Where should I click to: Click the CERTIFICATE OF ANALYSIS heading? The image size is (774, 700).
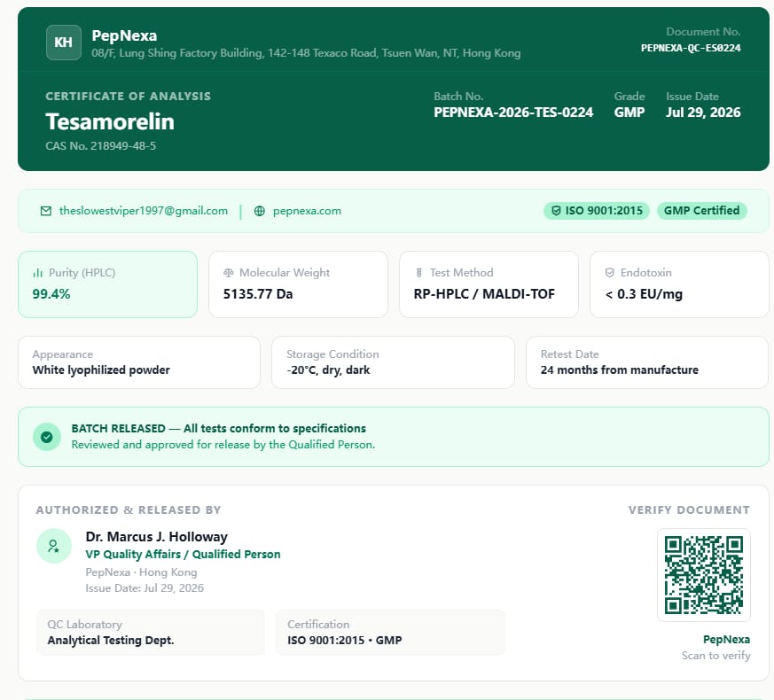tap(129, 97)
